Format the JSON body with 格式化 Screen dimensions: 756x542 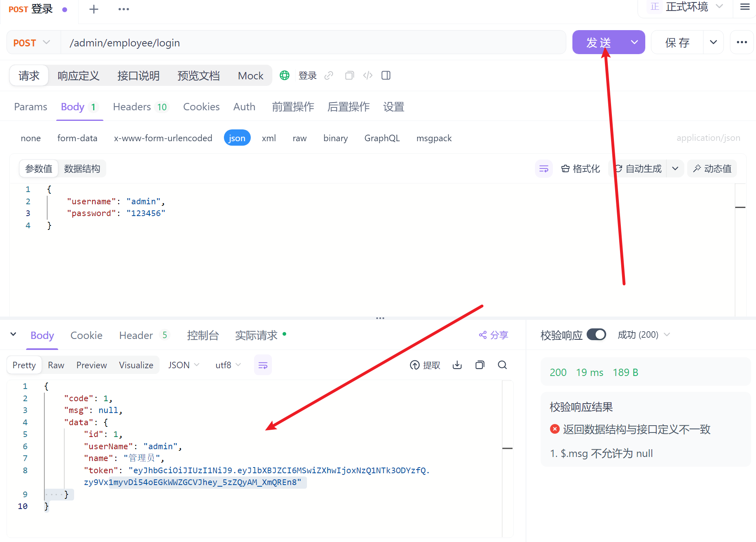[581, 168]
